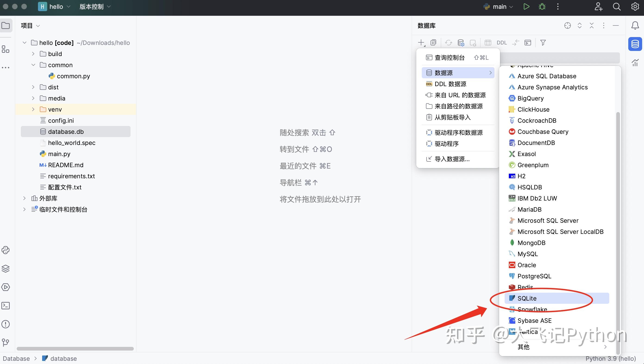The width and height of the screenshot is (644, 364).
Task: Open the Jump to Query Console icon
Action: (x=528, y=43)
